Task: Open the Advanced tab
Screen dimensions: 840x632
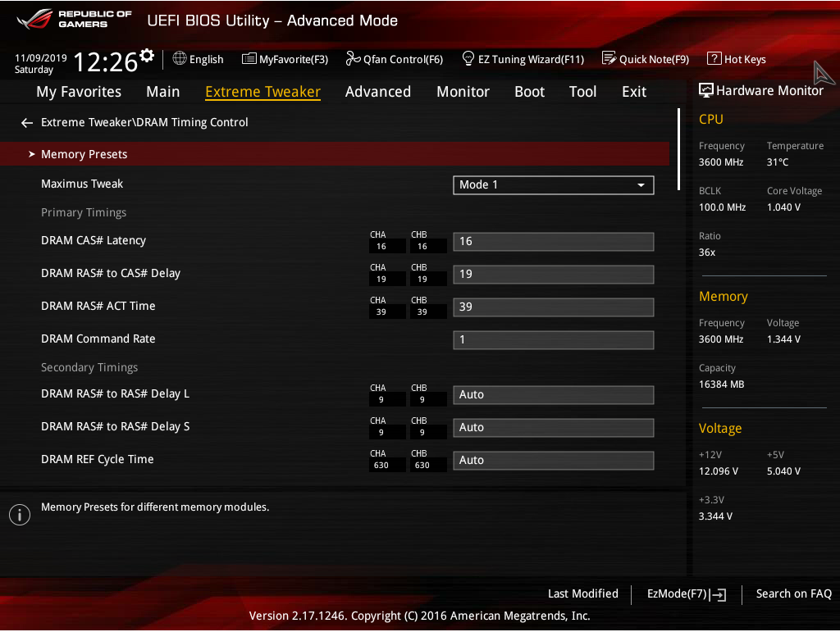Action: tap(378, 92)
